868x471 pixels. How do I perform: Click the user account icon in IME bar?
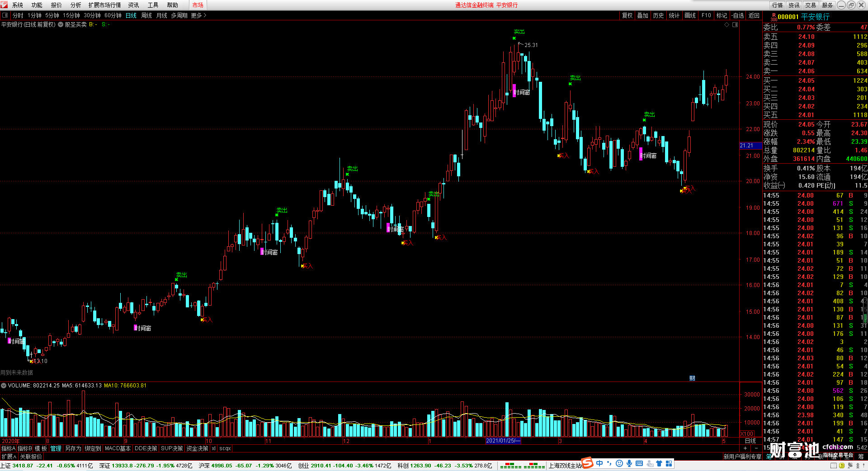(650, 463)
